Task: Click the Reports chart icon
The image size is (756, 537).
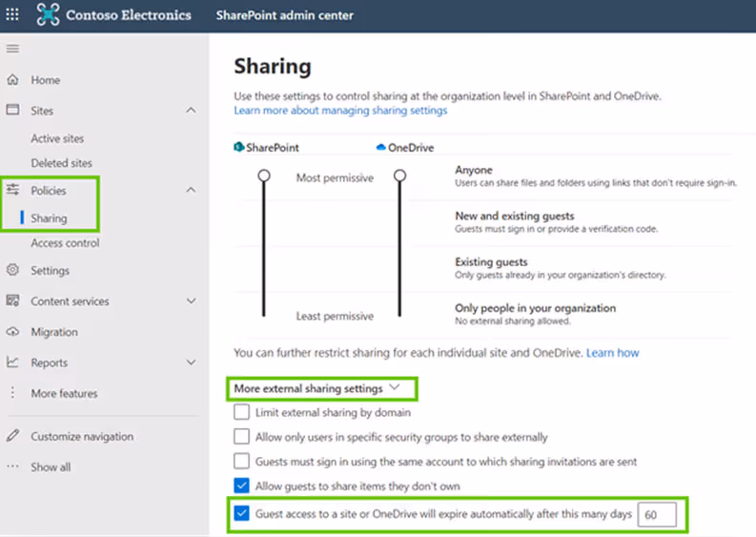Action: pyautogui.click(x=12, y=361)
